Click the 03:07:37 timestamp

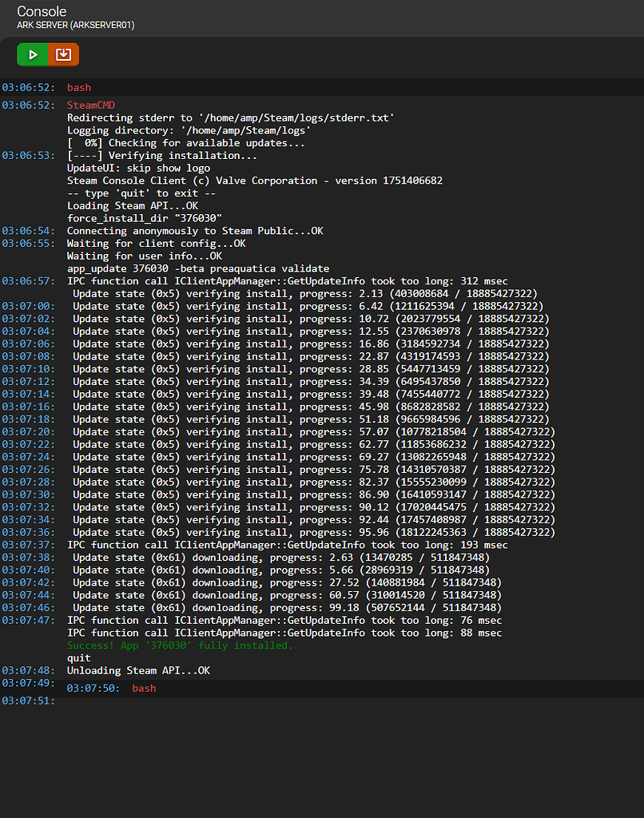click(x=28, y=545)
